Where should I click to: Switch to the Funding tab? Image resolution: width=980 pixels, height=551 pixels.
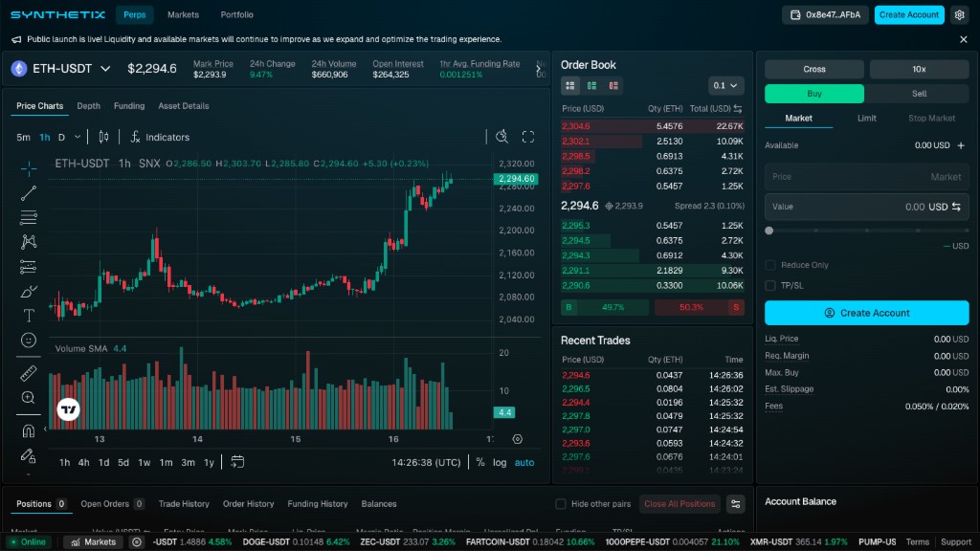129,105
